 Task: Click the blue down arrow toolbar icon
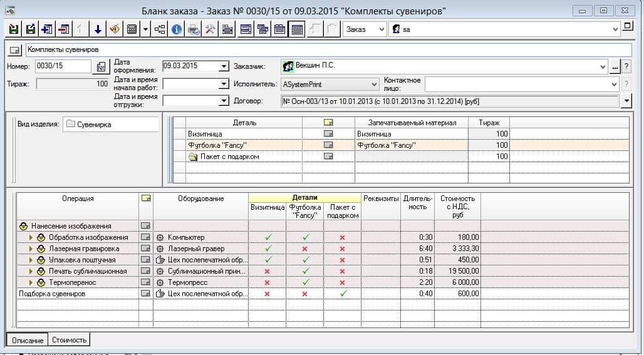click(98, 29)
